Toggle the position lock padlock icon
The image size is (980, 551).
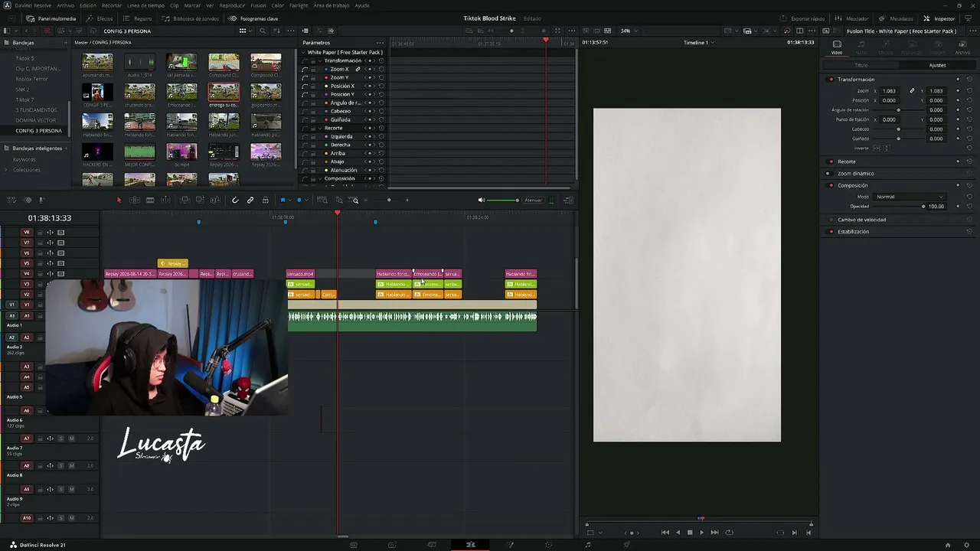(266, 201)
